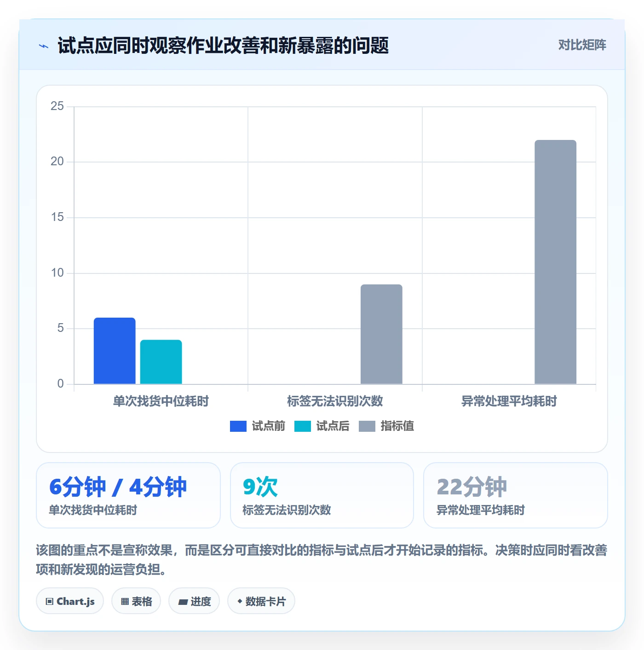This screenshot has height=650, width=644.
Task: Click the blue 试点前 bar for 单次找货中位耗时
Action: tap(115, 351)
